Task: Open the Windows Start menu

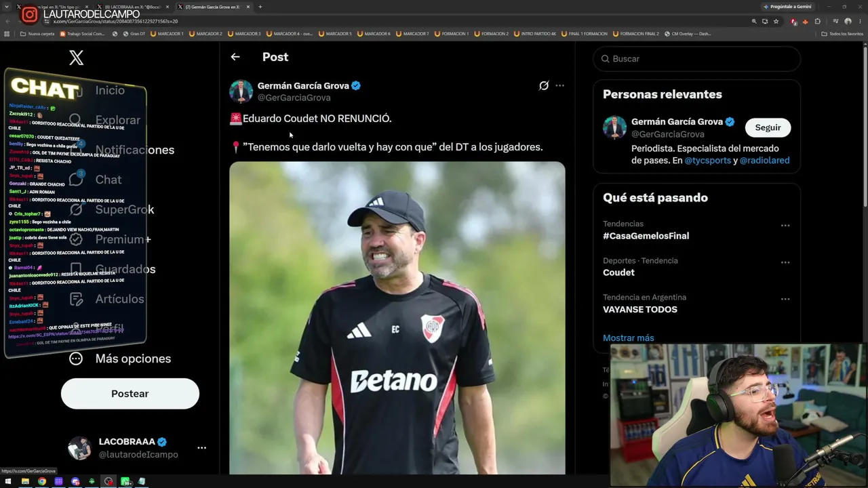Action: click(8, 482)
